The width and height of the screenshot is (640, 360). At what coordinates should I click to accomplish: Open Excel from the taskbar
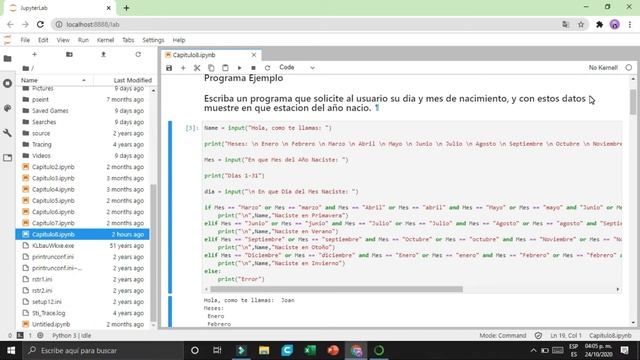[x=310, y=350]
